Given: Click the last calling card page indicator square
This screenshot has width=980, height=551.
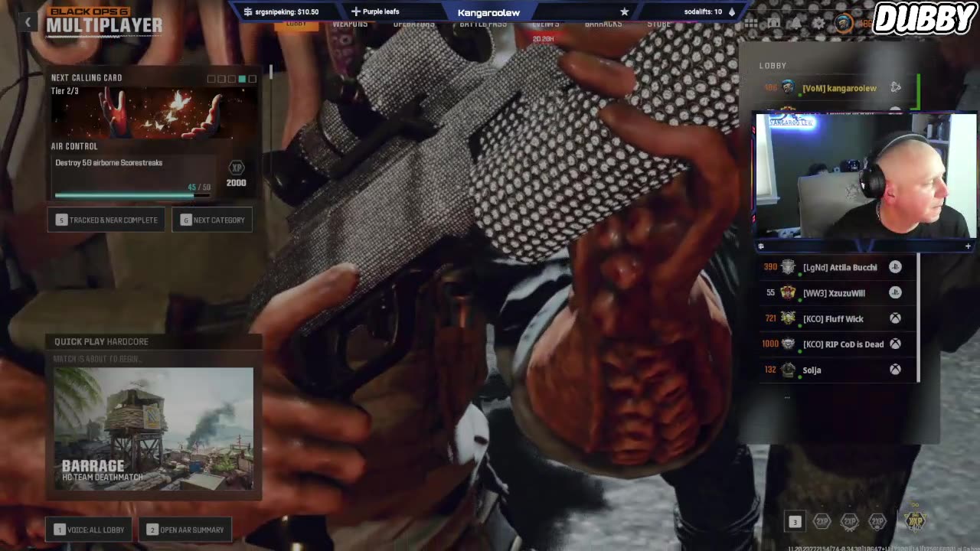Looking at the screenshot, I should click(252, 79).
